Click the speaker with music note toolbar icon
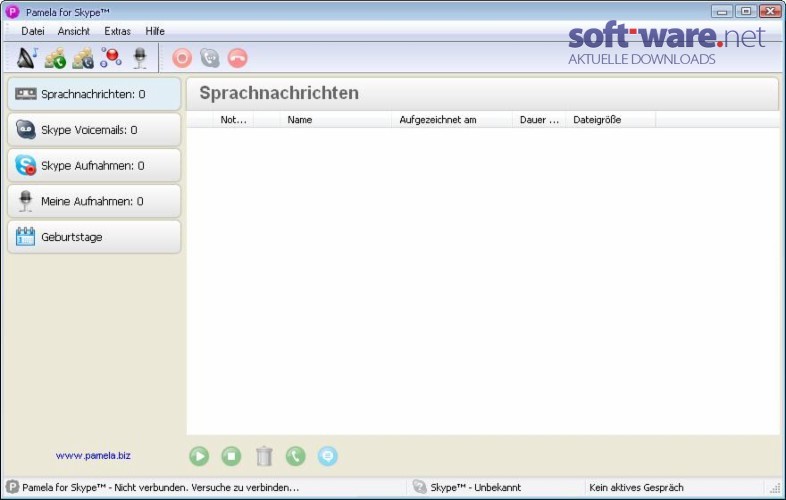The height and width of the screenshot is (500, 786). point(27,58)
